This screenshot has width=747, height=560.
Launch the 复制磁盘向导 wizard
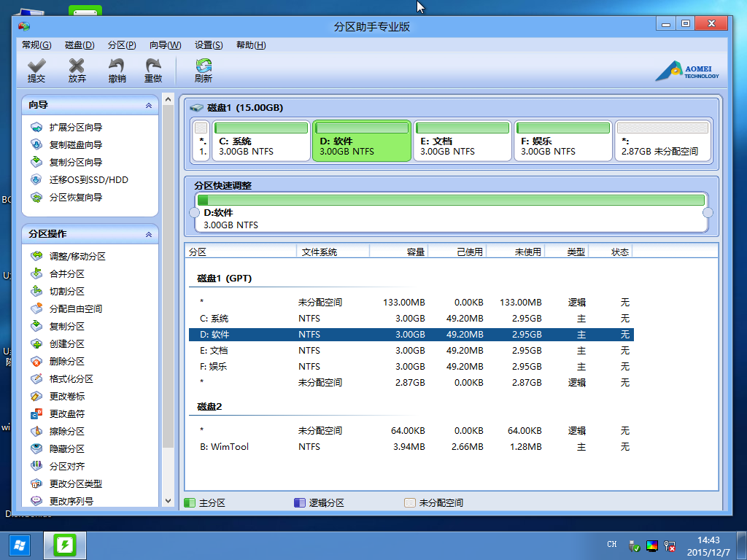[x=66, y=145]
